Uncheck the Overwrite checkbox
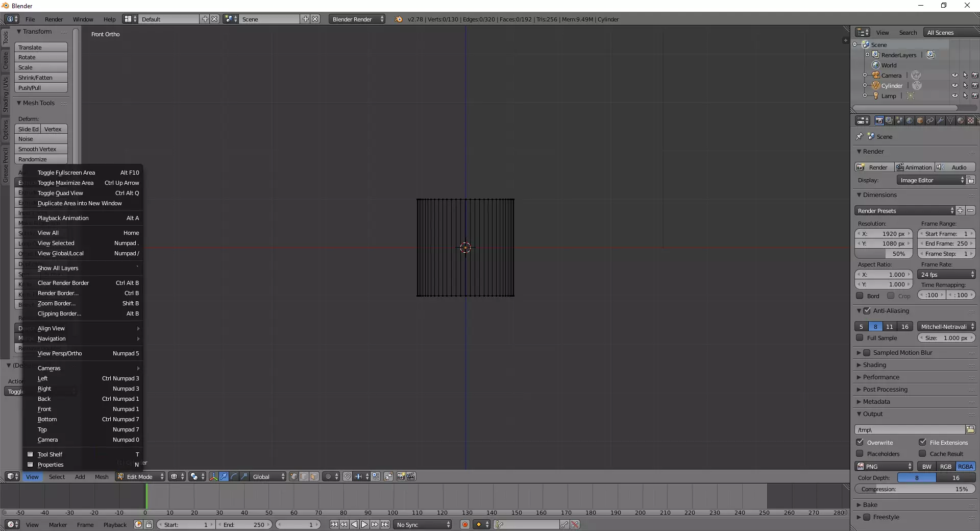The height and width of the screenshot is (531, 980). pyautogui.click(x=860, y=442)
